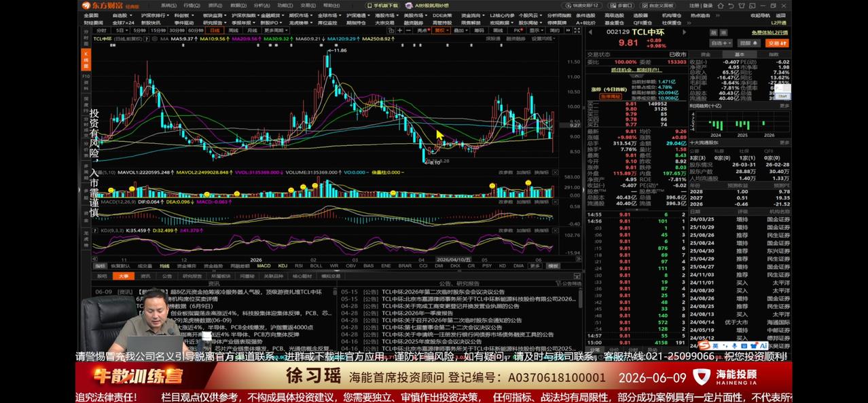
Task: Expand the 更多周期 dropdown
Action: click(x=287, y=30)
